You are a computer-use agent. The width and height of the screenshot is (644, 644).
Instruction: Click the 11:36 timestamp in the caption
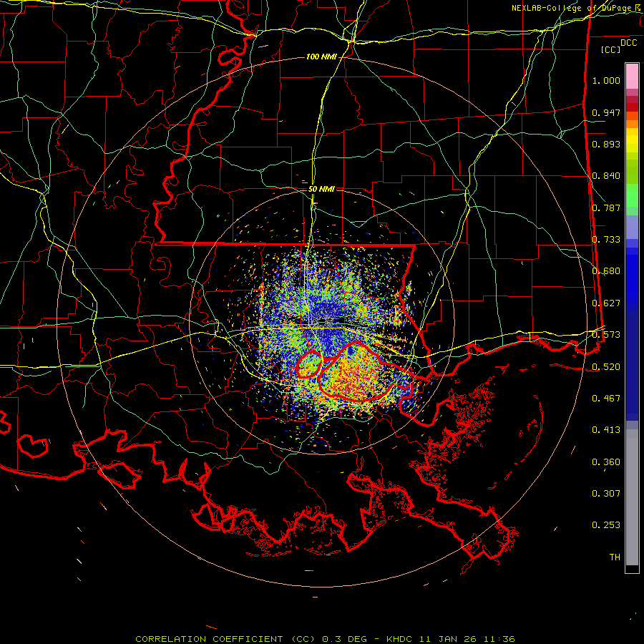(x=498, y=639)
